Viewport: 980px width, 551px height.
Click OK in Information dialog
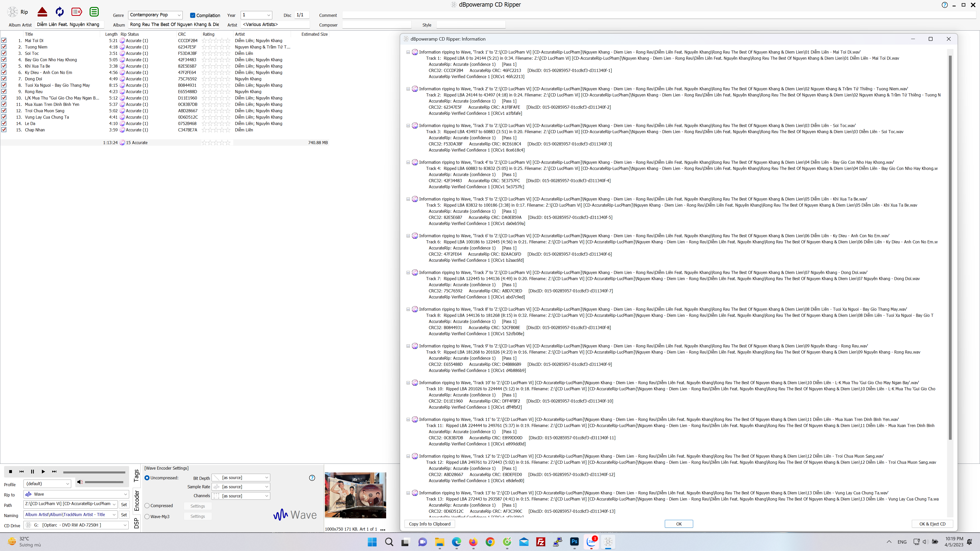click(x=679, y=524)
